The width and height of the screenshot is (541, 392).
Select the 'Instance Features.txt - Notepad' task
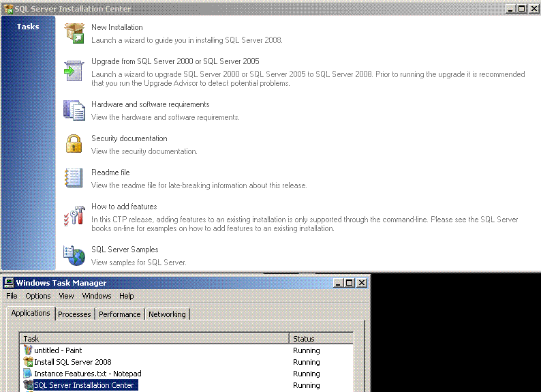coord(88,374)
